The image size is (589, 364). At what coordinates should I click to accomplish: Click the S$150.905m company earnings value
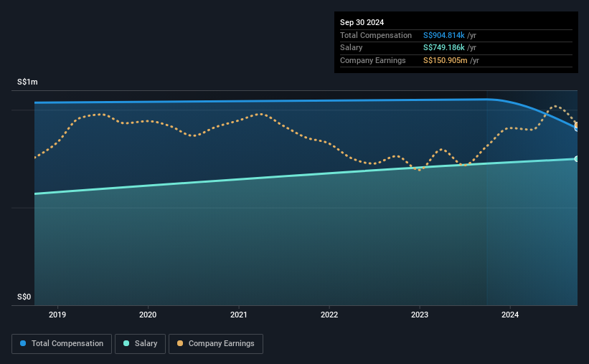pos(445,60)
